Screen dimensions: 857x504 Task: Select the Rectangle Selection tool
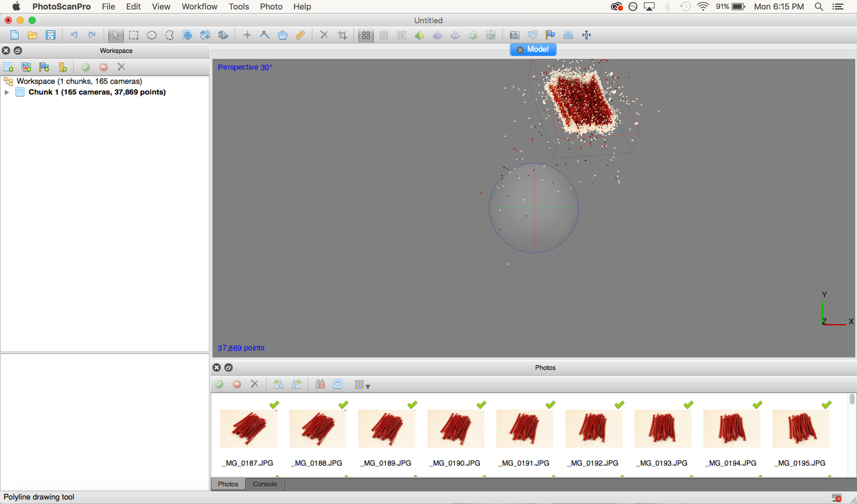click(134, 35)
